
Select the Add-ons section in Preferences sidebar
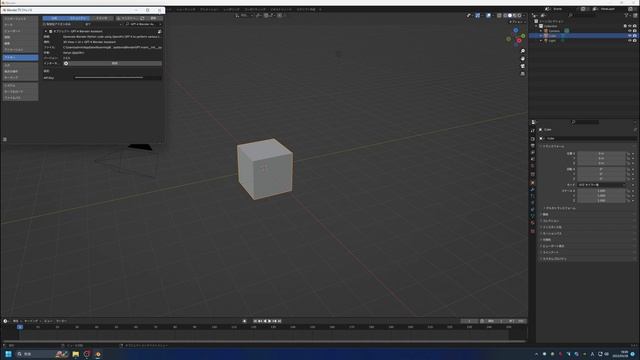20,58
